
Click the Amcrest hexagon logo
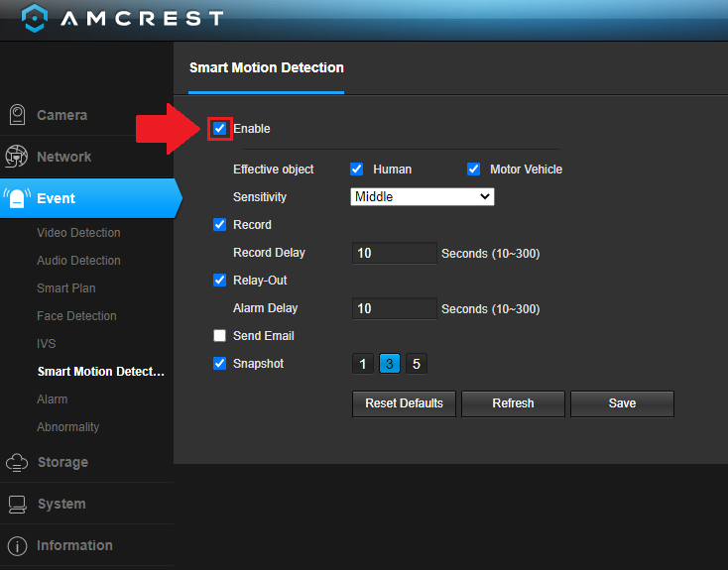coord(35,18)
